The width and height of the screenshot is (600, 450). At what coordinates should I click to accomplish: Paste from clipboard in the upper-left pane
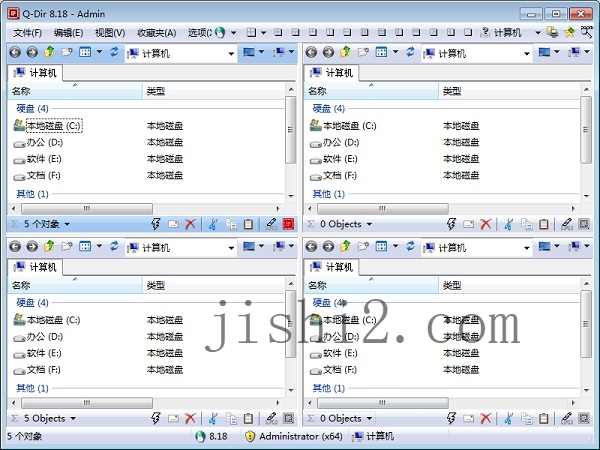(x=248, y=224)
